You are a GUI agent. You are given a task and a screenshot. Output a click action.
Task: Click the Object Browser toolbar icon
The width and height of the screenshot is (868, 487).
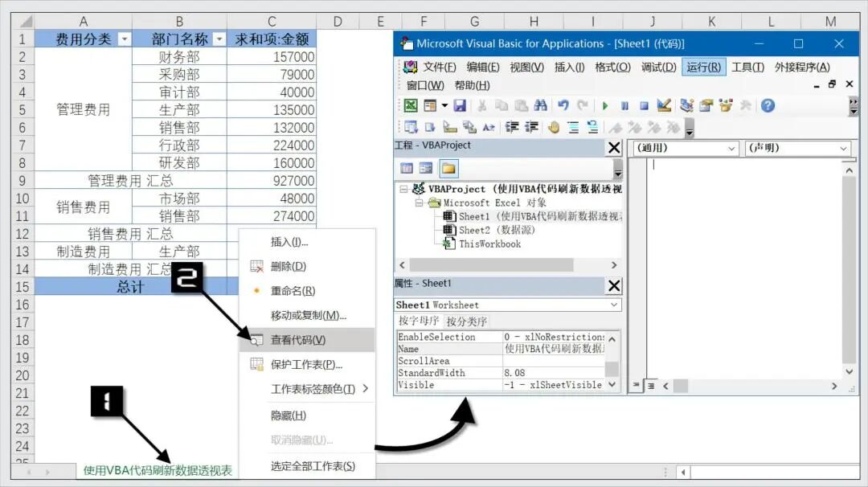[726, 105]
